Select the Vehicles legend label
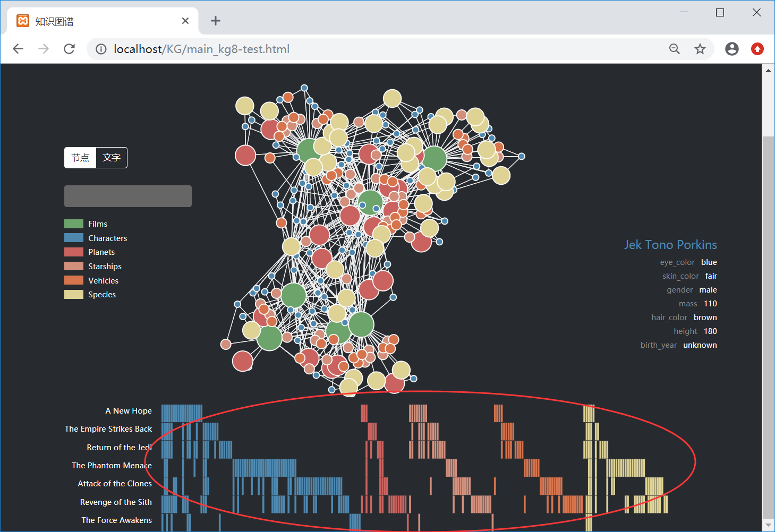 [104, 281]
